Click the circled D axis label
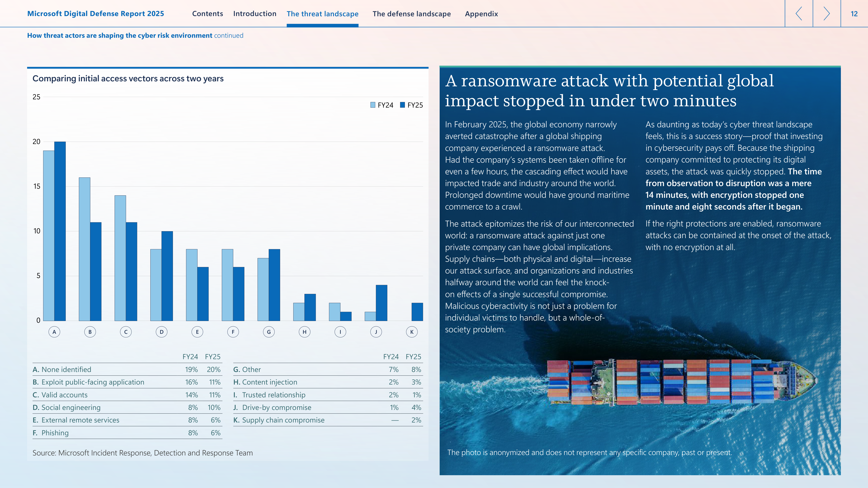Image resolution: width=868 pixels, height=488 pixels. (x=161, y=332)
